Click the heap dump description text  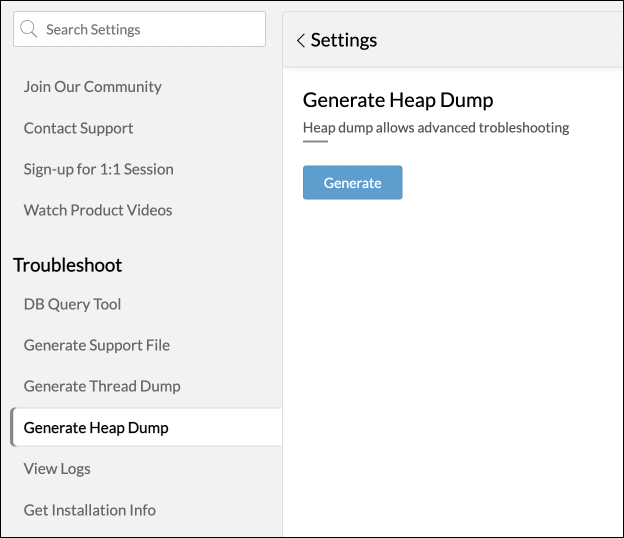(x=436, y=128)
